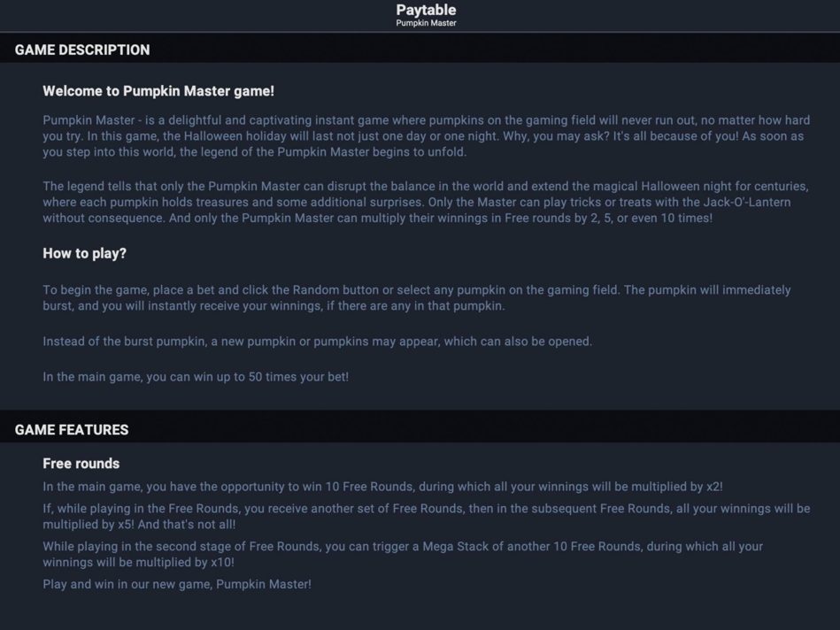Click the How to play? heading
840x630 pixels.
click(85, 253)
